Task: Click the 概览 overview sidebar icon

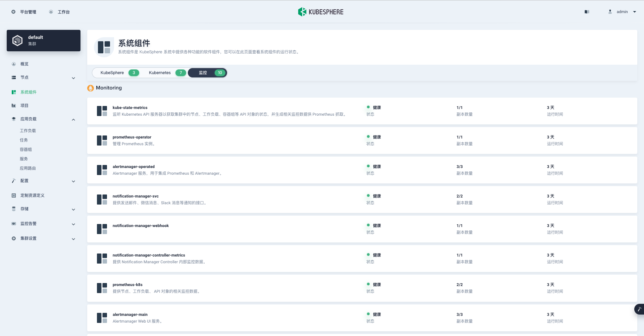Action: (14, 64)
